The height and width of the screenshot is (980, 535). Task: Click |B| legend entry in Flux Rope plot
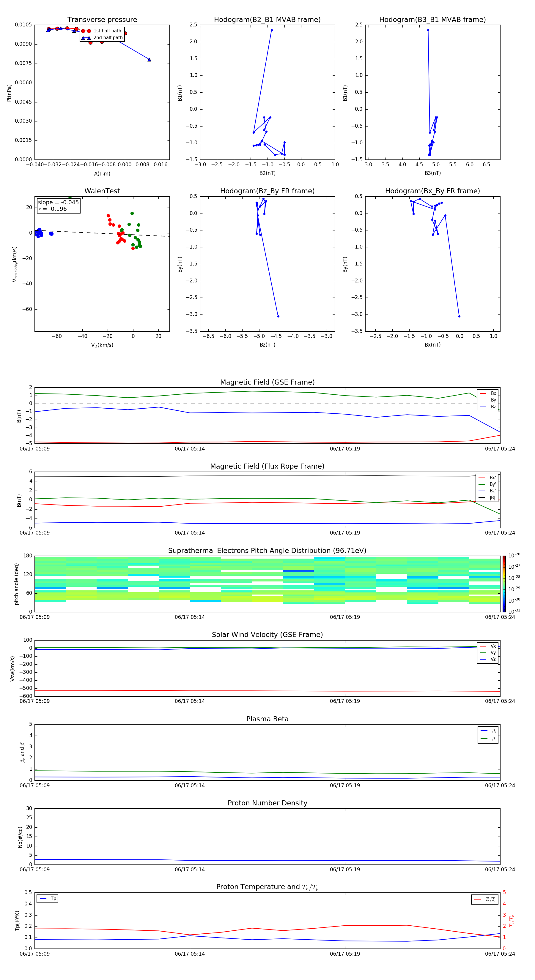click(x=487, y=498)
